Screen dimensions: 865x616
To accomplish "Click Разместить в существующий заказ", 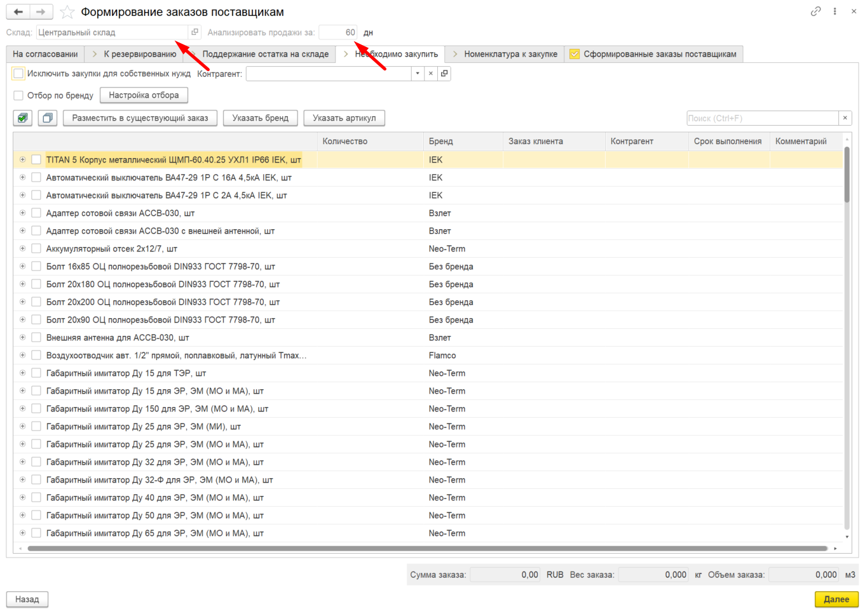I will click(x=140, y=118).
